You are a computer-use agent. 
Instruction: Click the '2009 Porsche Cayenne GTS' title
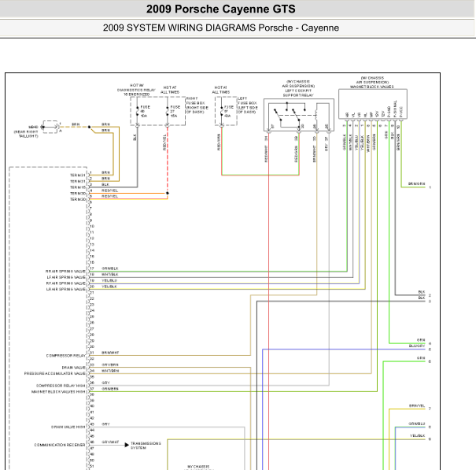tap(221, 9)
